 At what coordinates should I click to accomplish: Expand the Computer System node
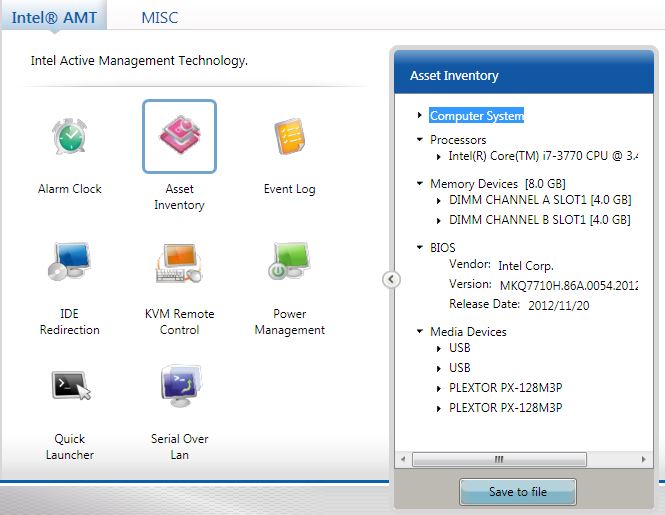tap(419, 115)
